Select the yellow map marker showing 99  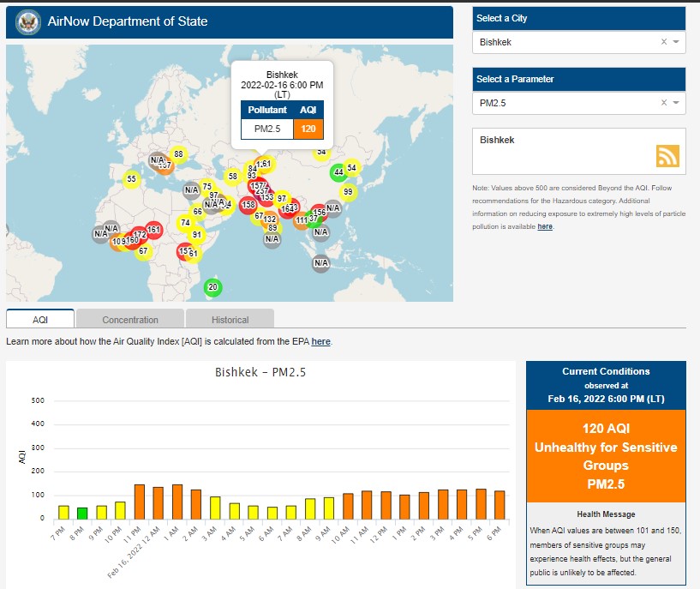click(348, 191)
